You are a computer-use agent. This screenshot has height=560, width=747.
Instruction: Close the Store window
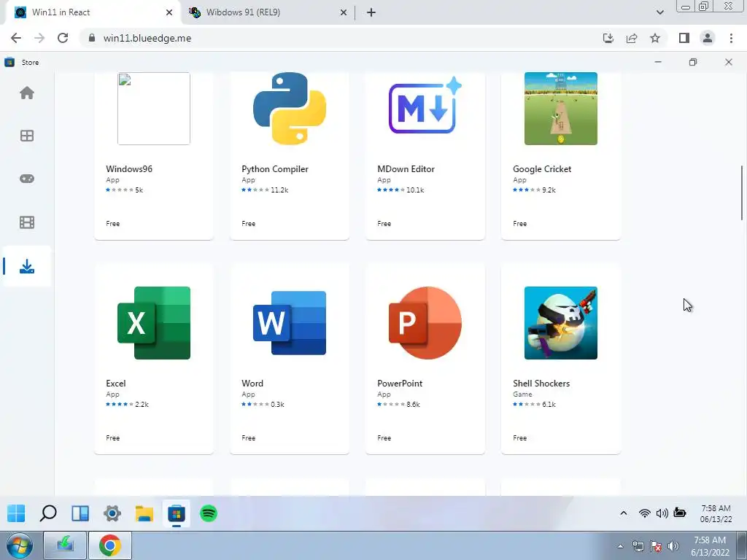coord(729,62)
